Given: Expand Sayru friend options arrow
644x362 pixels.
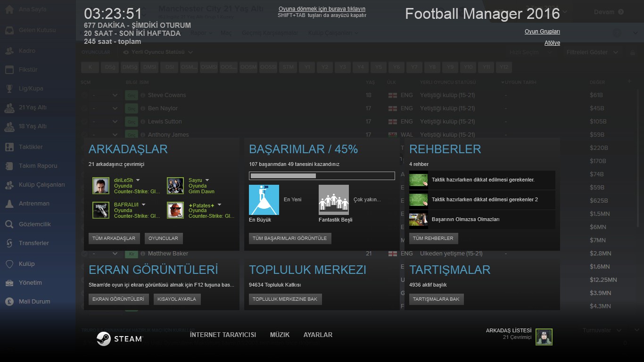Looking at the screenshot, I should (x=207, y=181).
